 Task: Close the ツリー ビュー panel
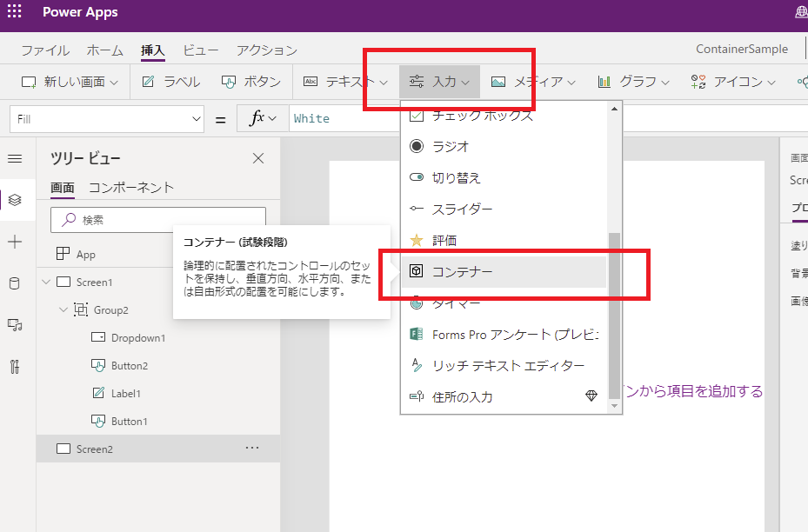coord(258,158)
